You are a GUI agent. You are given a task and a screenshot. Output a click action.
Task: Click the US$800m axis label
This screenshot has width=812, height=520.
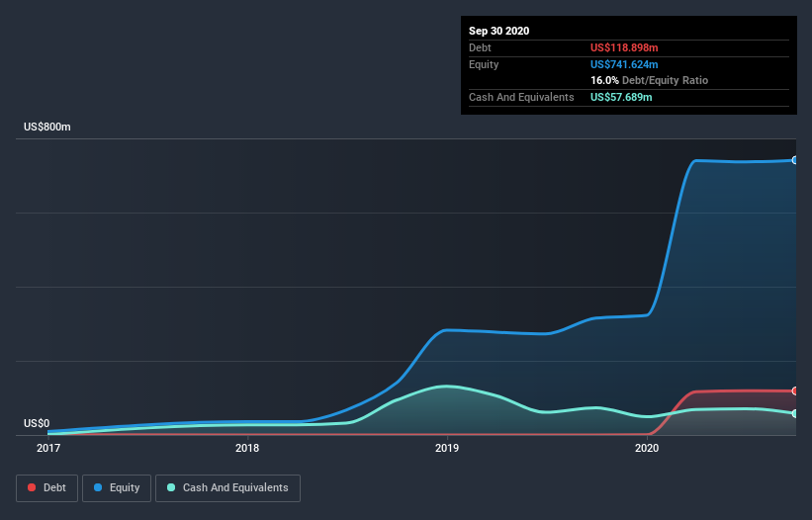tap(47, 127)
